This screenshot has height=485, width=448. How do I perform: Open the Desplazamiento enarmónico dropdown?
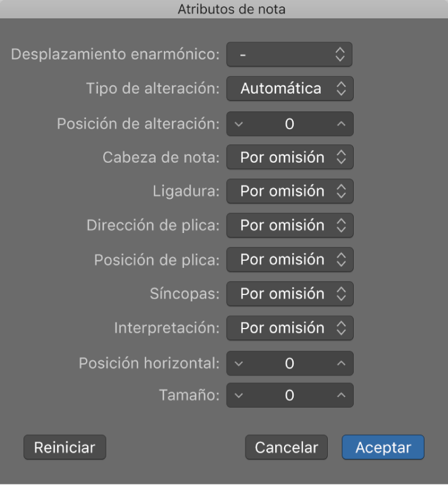(x=289, y=54)
